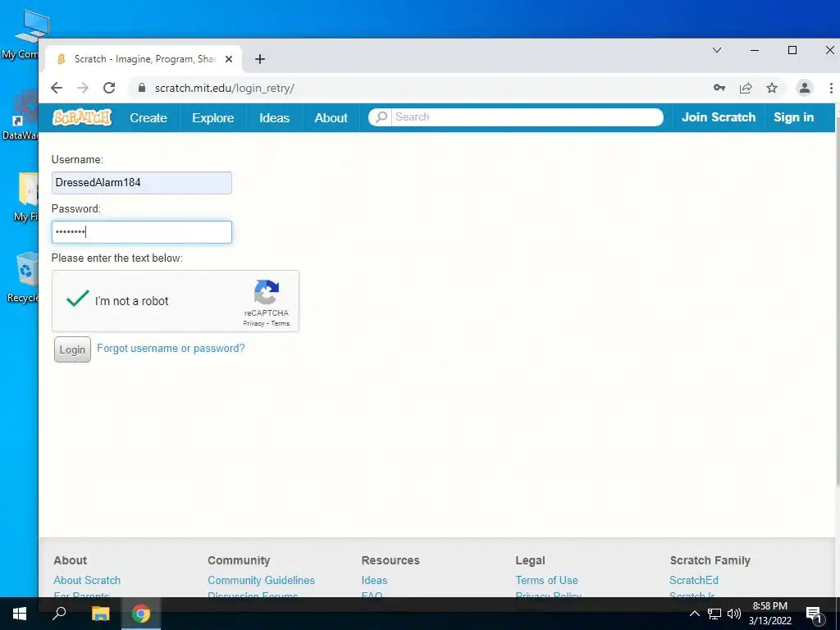Click the network icon in the system tray

coord(714,614)
